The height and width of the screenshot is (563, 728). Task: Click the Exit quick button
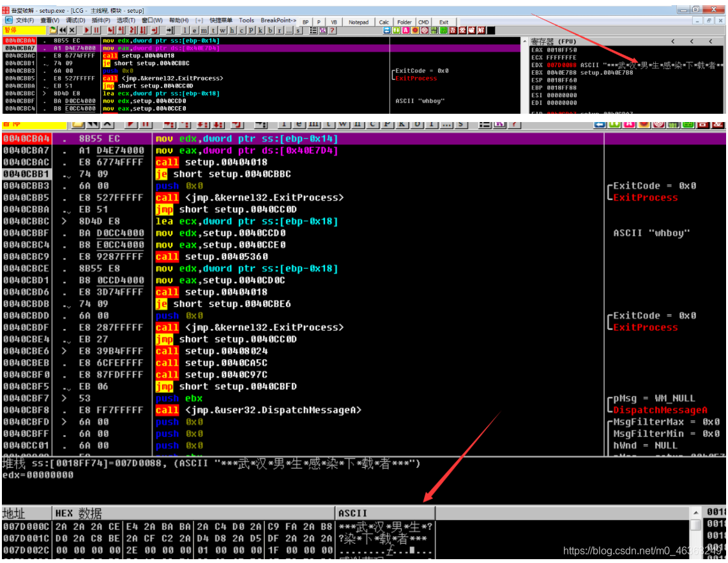click(444, 22)
